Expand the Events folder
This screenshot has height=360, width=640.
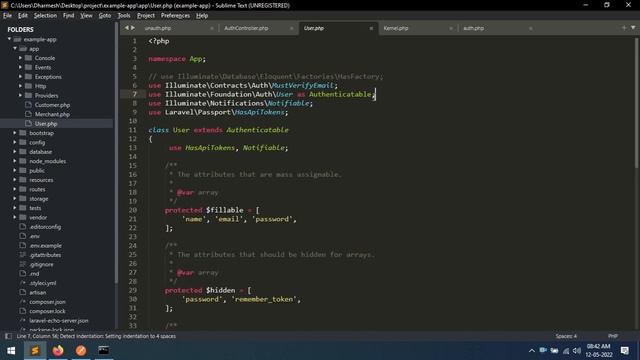click(x=20, y=67)
